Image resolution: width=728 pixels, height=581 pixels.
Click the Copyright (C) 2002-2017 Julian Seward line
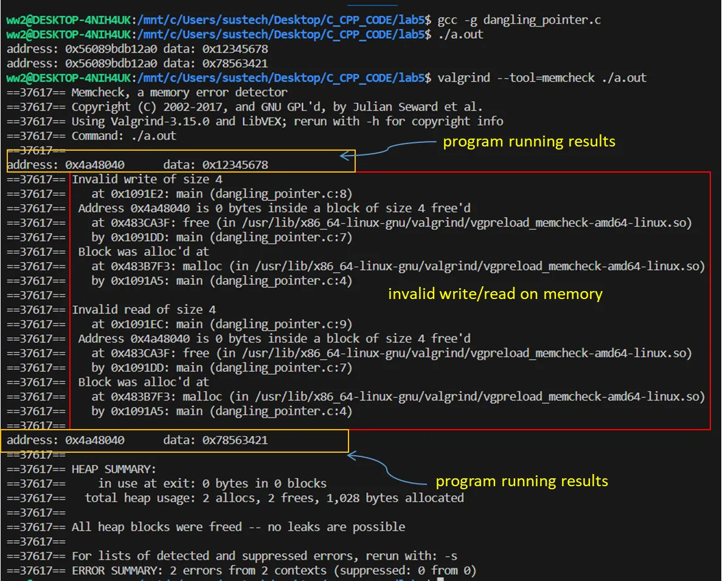click(x=277, y=107)
